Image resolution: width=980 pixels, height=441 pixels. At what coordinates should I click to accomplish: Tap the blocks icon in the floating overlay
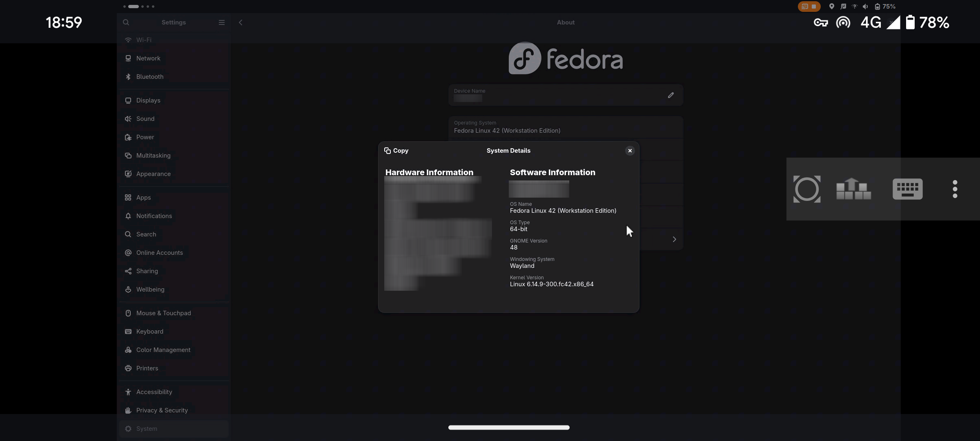click(x=854, y=189)
